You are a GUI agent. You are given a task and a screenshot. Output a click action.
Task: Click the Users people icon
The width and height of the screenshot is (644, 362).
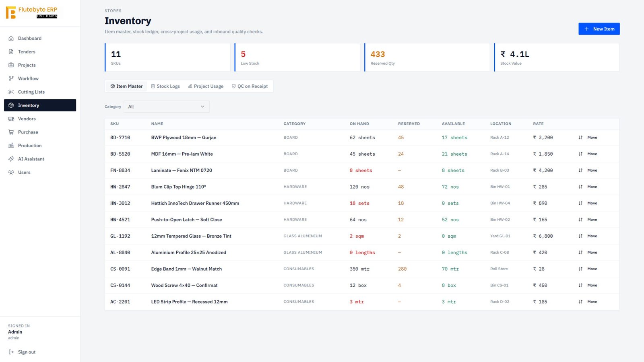coord(11,172)
